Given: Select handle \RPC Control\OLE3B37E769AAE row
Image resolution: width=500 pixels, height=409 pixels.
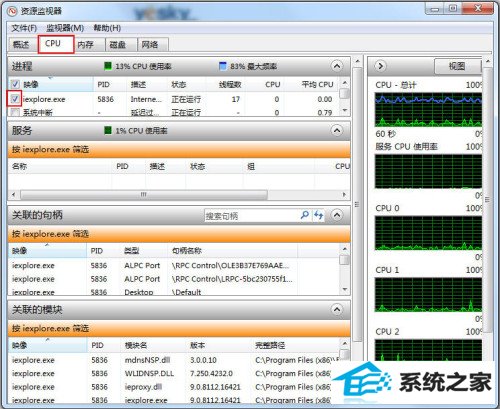Looking at the screenshot, I should pyautogui.click(x=173, y=265).
